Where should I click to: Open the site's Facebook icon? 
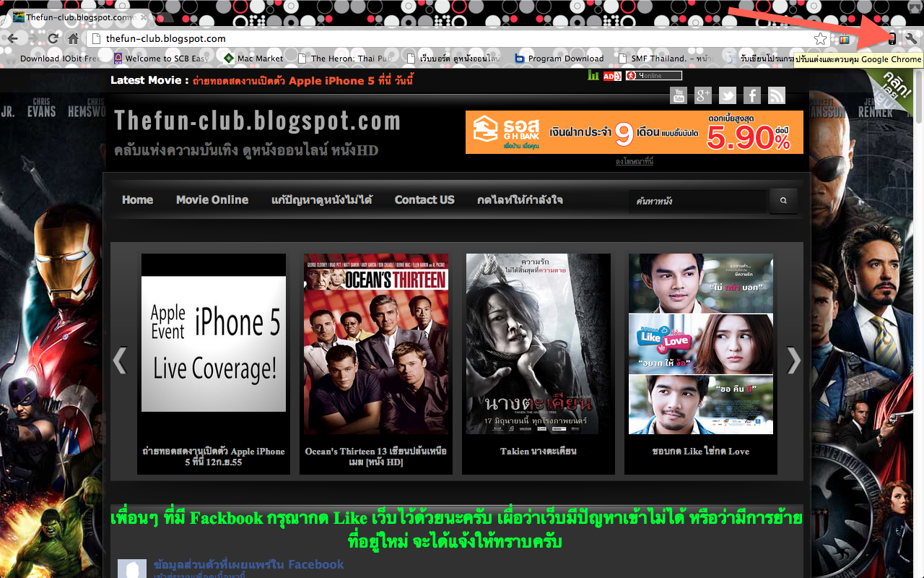pos(752,95)
